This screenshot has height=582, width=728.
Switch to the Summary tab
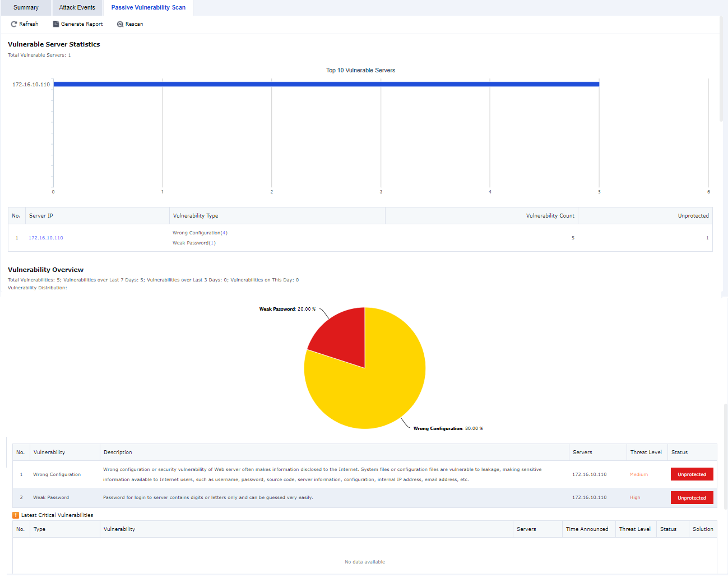click(x=26, y=8)
